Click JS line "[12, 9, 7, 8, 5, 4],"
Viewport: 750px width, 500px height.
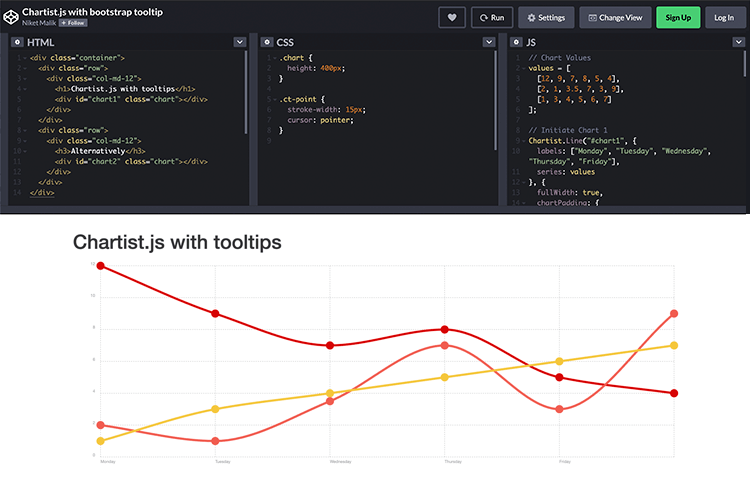click(578, 78)
